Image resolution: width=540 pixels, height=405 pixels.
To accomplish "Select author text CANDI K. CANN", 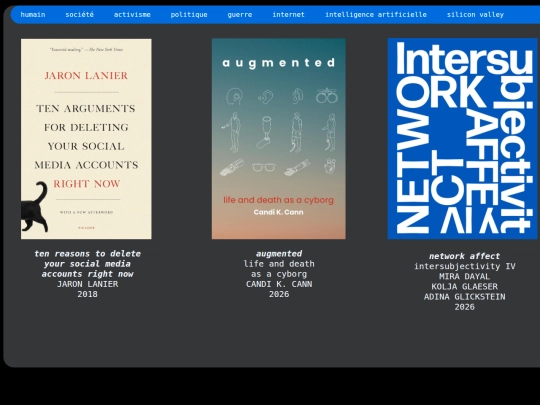I will tap(279, 284).
